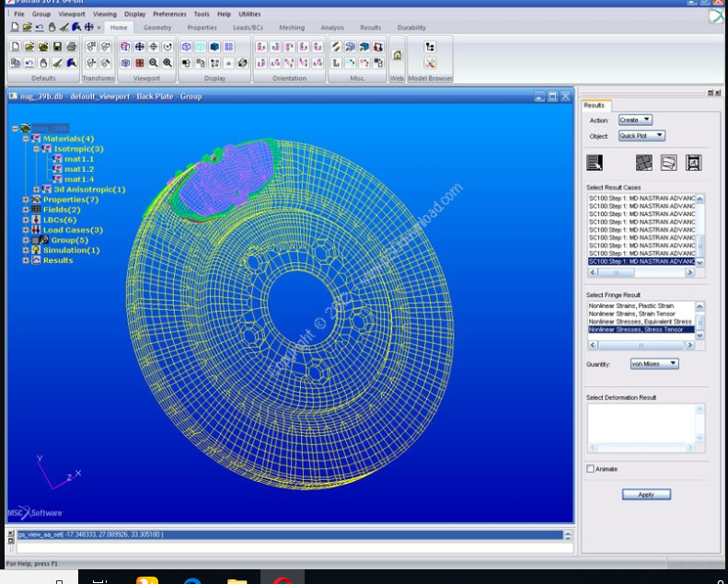
Task: Open the Utilities menu
Action: pyautogui.click(x=249, y=14)
